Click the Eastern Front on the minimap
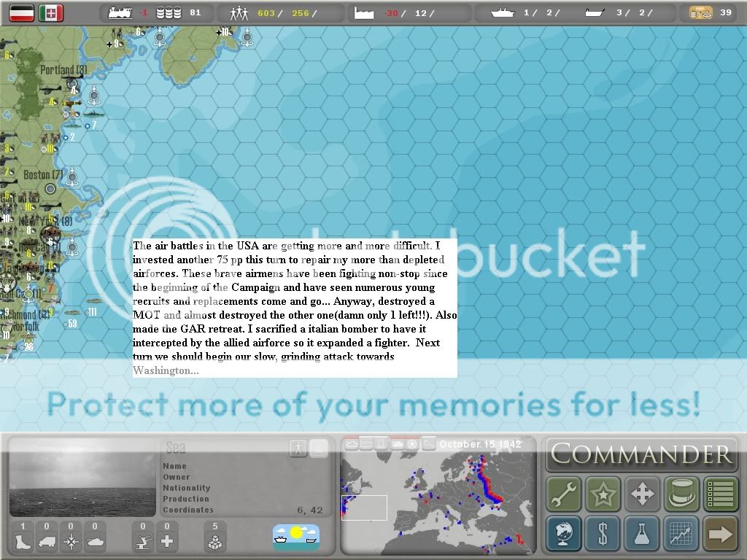The height and width of the screenshot is (560, 747). point(488,481)
